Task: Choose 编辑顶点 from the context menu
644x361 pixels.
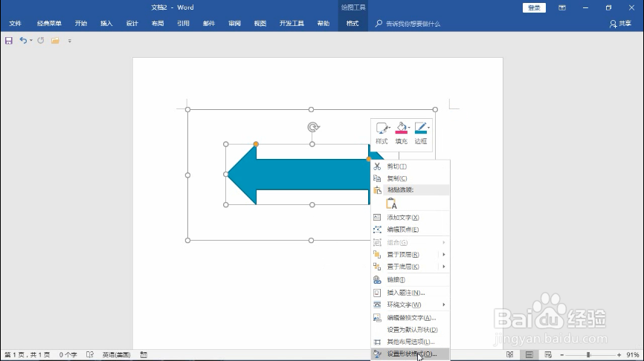Action: pos(410,230)
